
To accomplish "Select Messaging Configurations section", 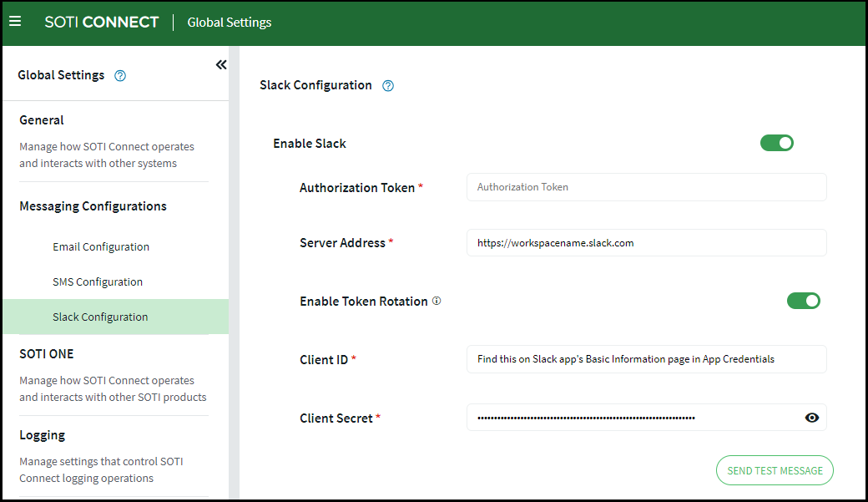I will click(x=93, y=206).
